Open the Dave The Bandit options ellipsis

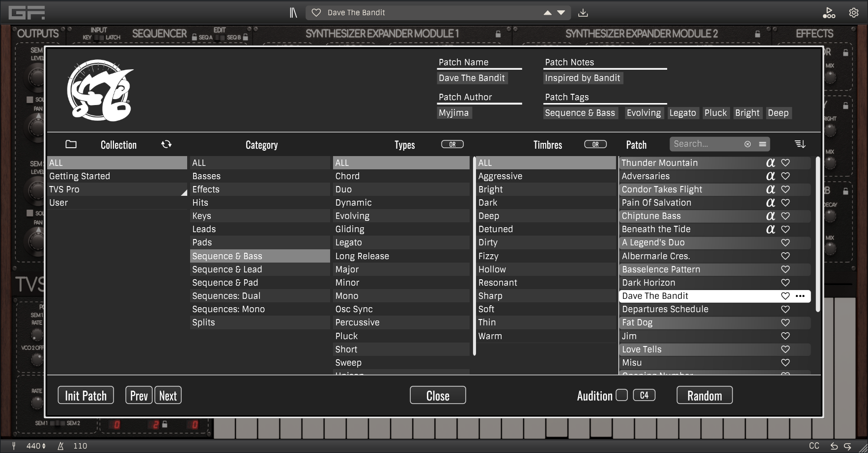(x=800, y=296)
